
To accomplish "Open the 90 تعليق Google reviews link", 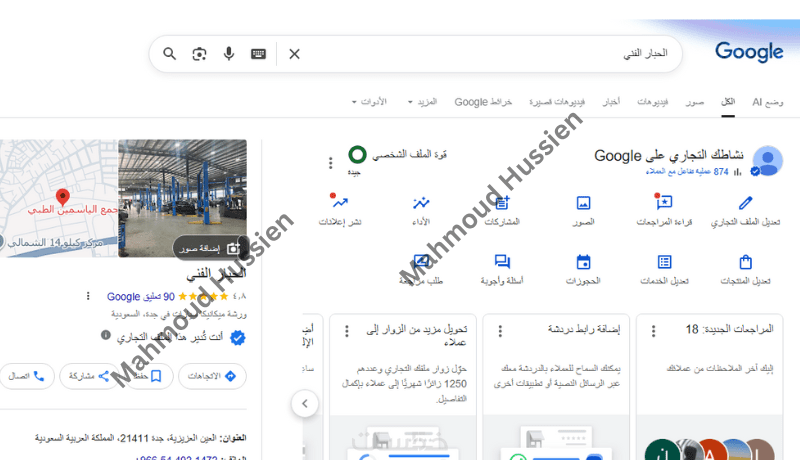I will pos(141,296).
